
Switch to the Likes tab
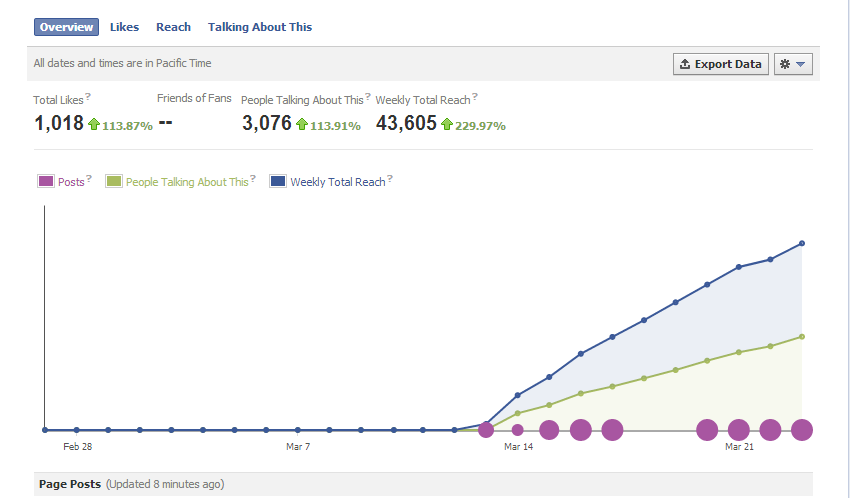coord(124,27)
